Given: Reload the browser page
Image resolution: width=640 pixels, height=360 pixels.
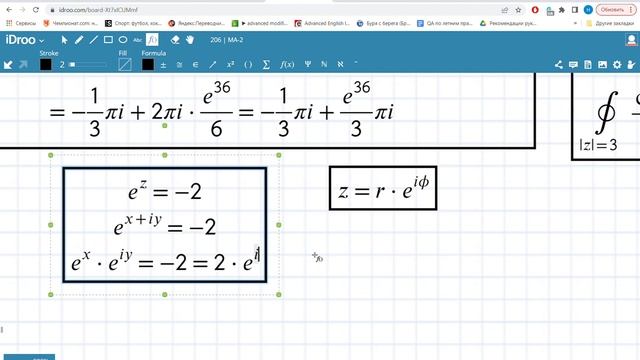Looking at the screenshot, I should pos(36,10).
